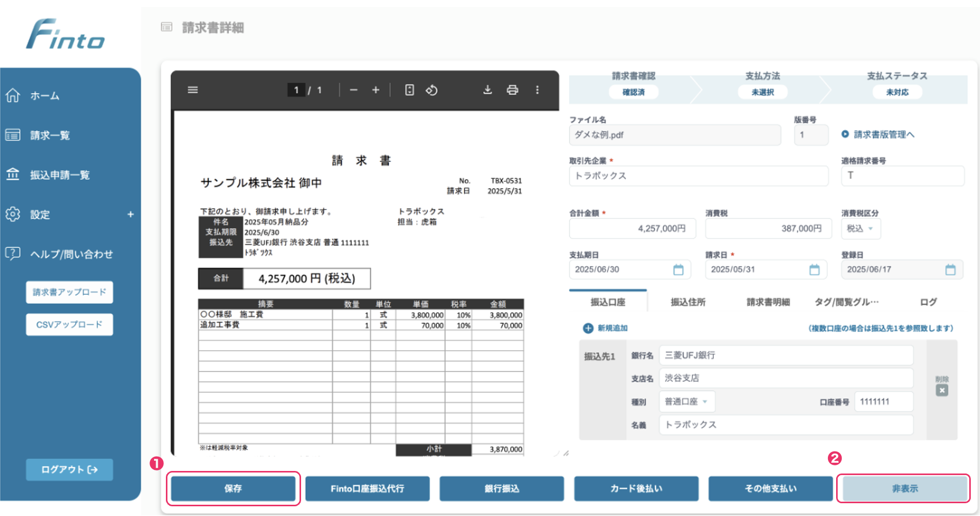The height and width of the screenshot is (516, 980).
Task: Open the 消費税区分 dropdown
Action: 861,229
